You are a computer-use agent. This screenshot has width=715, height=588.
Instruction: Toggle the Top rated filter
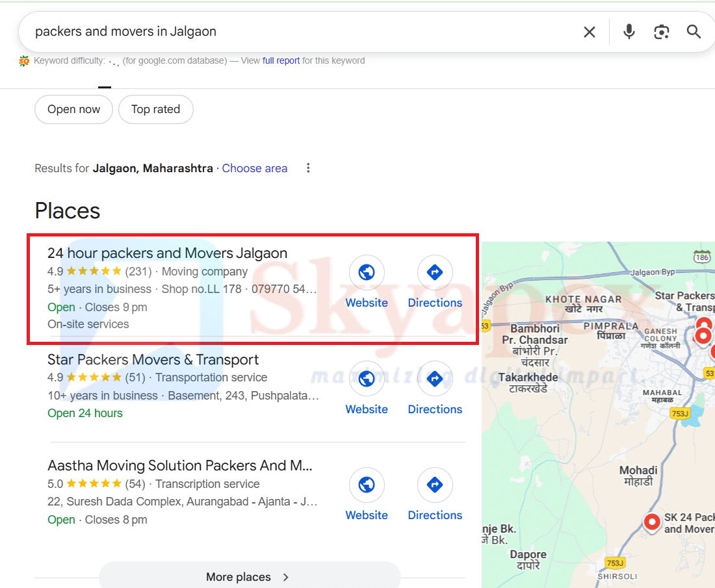[155, 109]
